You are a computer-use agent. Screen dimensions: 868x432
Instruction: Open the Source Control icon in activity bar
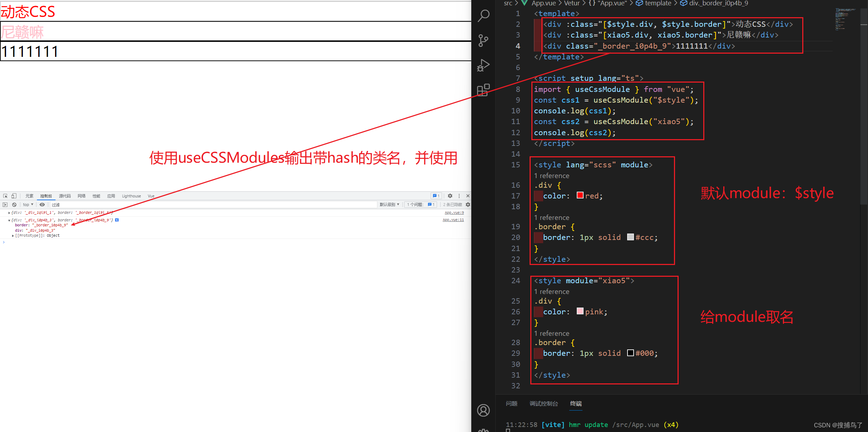coord(483,40)
